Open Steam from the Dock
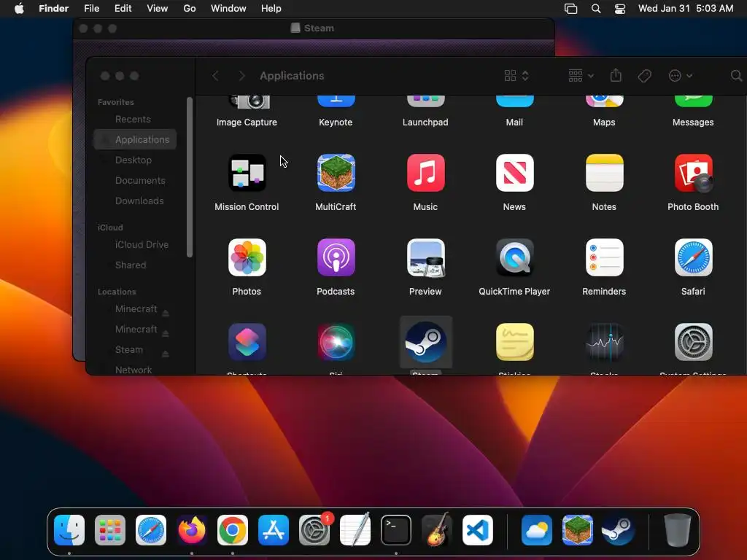 [x=618, y=530]
